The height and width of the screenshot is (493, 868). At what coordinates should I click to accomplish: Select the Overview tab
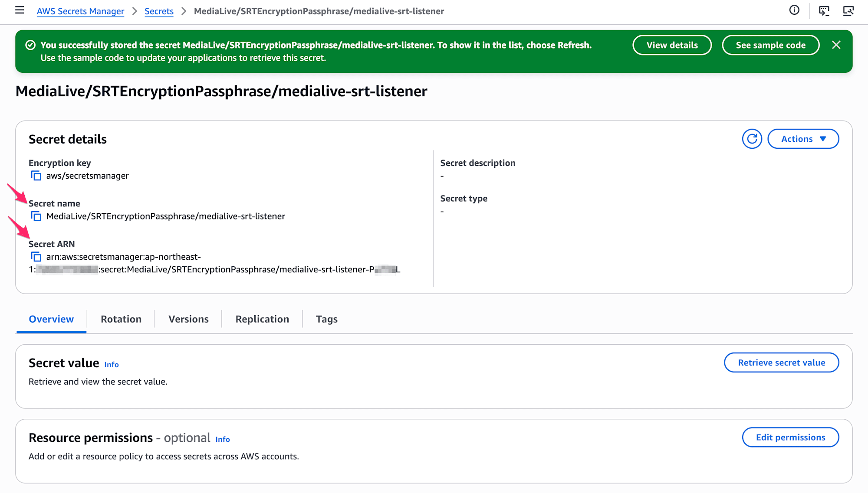coord(51,319)
